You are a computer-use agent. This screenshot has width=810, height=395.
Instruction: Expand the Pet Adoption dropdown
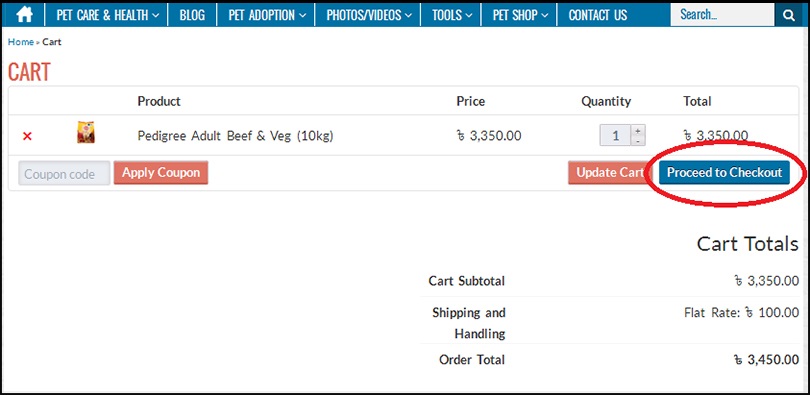click(267, 15)
